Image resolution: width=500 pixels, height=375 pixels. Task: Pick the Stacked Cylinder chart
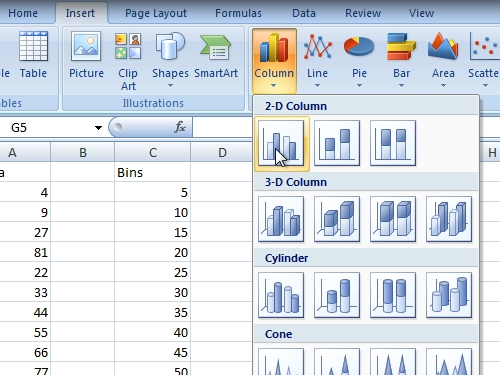click(x=337, y=295)
